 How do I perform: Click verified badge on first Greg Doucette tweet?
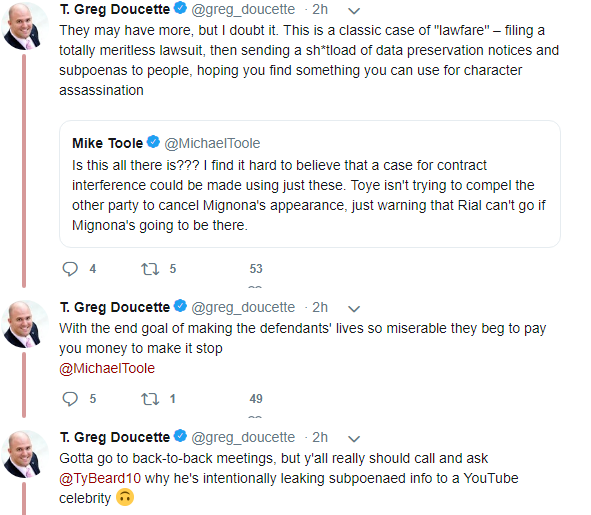pos(181,8)
